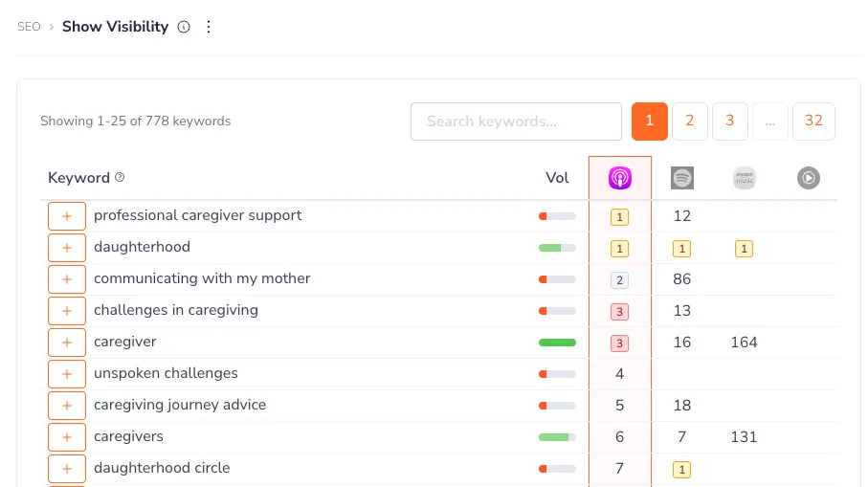Click caregivers volume bar
This screenshot has width=868, height=487.
(557, 437)
